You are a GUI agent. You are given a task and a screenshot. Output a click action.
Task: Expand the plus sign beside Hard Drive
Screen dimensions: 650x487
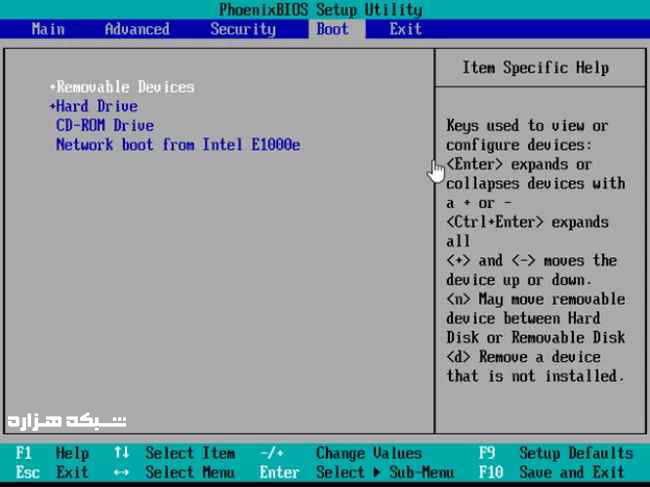(x=53, y=107)
